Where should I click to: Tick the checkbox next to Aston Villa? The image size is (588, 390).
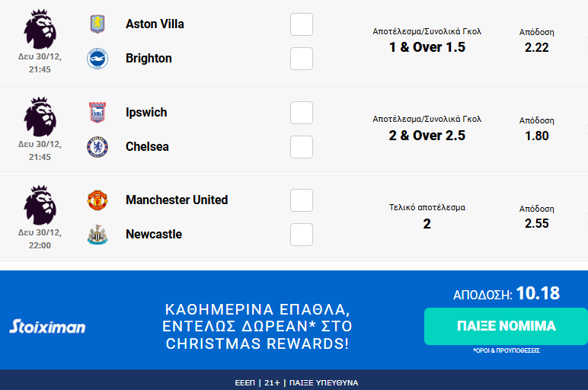tap(302, 24)
